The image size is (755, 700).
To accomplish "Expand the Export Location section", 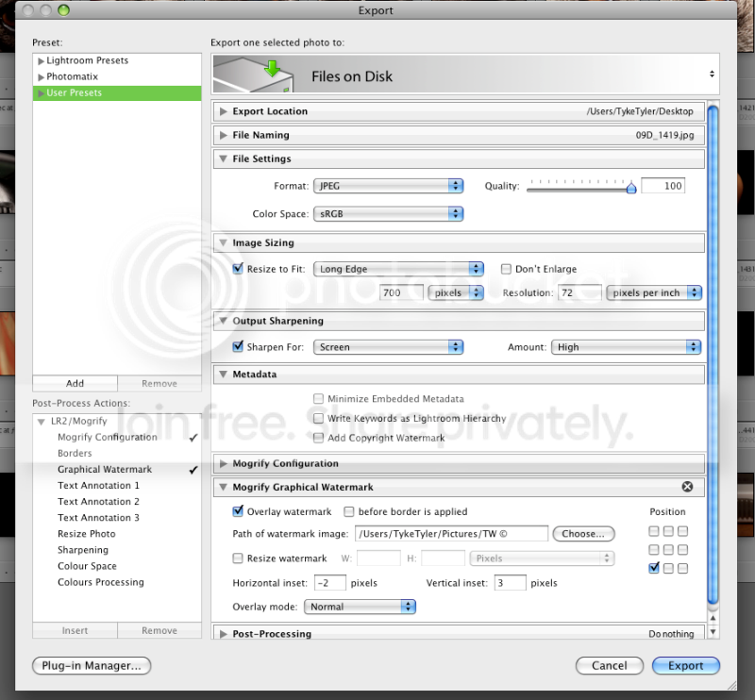I will tap(224, 111).
